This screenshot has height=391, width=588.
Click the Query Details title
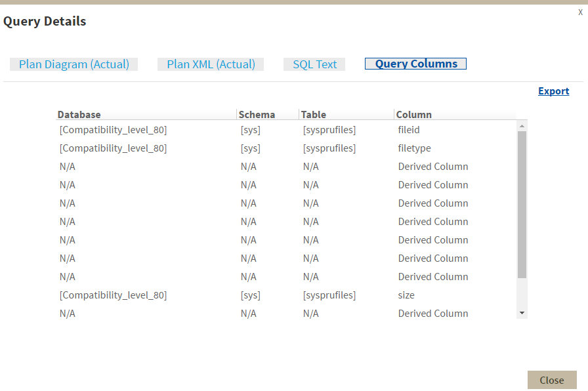[x=45, y=22]
